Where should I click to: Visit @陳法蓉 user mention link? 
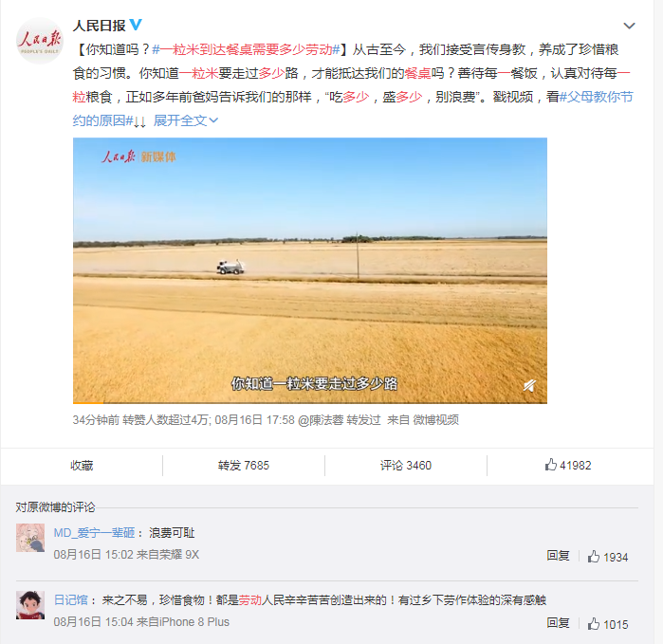click(321, 420)
